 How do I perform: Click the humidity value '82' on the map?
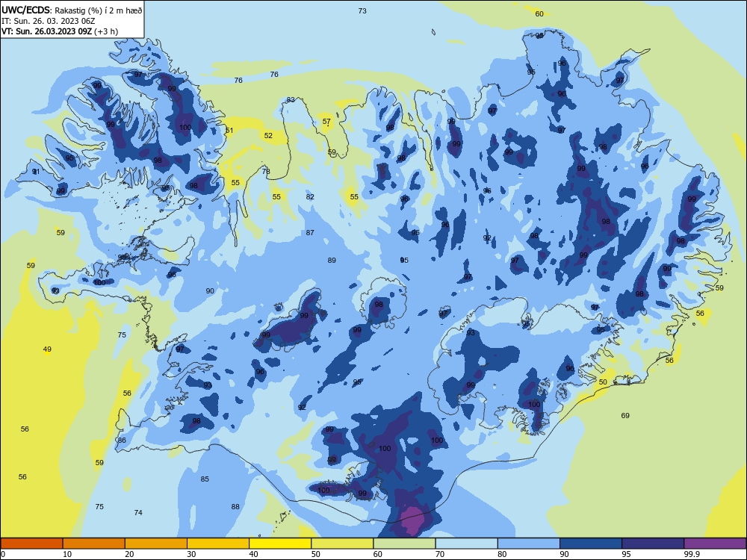tap(310, 196)
